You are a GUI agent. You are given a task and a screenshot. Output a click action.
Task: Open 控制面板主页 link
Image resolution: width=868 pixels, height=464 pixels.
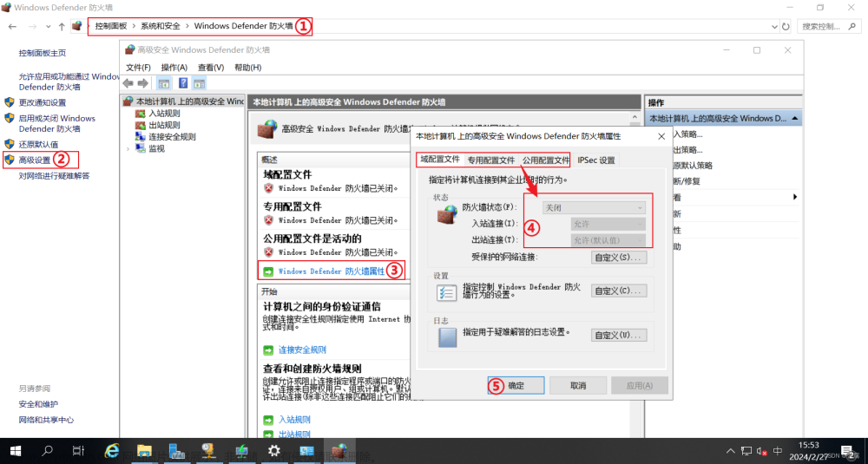[43, 53]
